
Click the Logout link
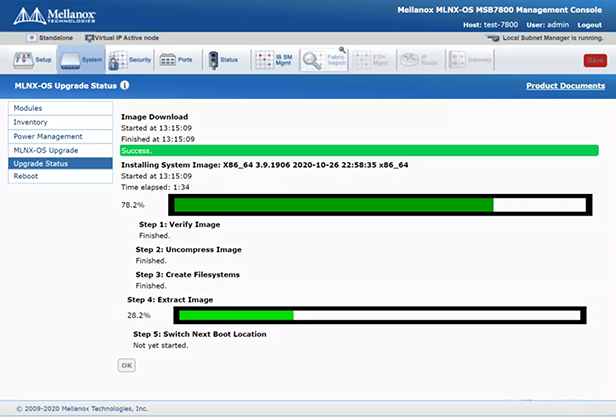(589, 25)
